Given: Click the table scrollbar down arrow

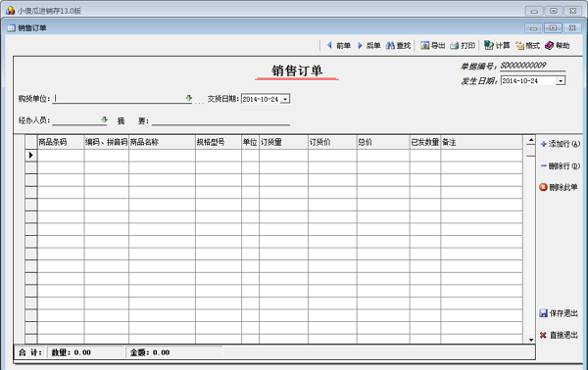Looking at the screenshot, I should pyautogui.click(x=530, y=340).
